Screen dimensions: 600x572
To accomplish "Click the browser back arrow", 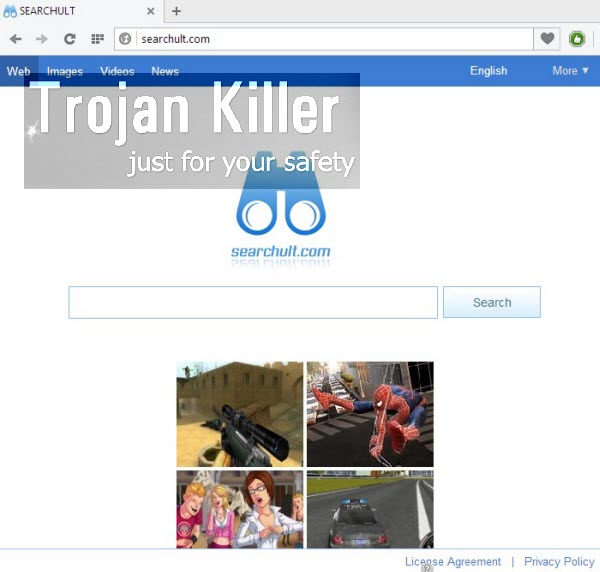I will click(x=16, y=39).
